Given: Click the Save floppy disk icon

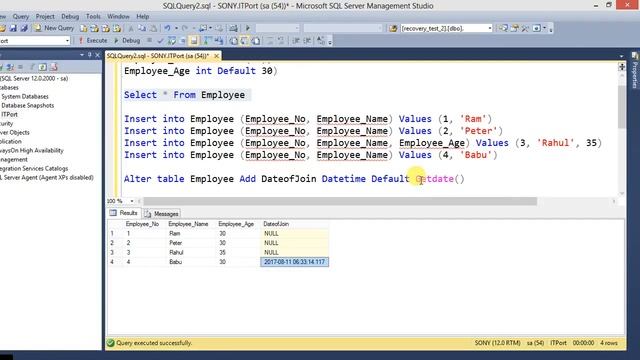Looking at the screenshot, I should (13, 28).
